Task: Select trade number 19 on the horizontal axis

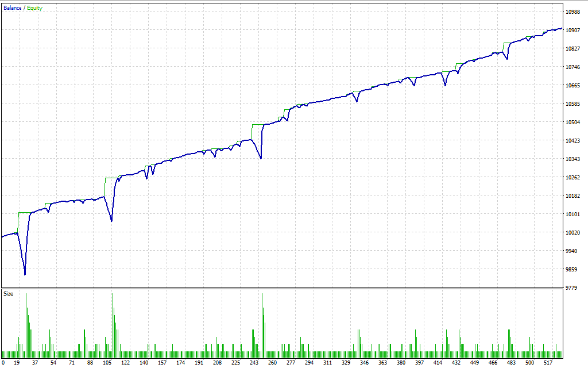Action: [17, 363]
